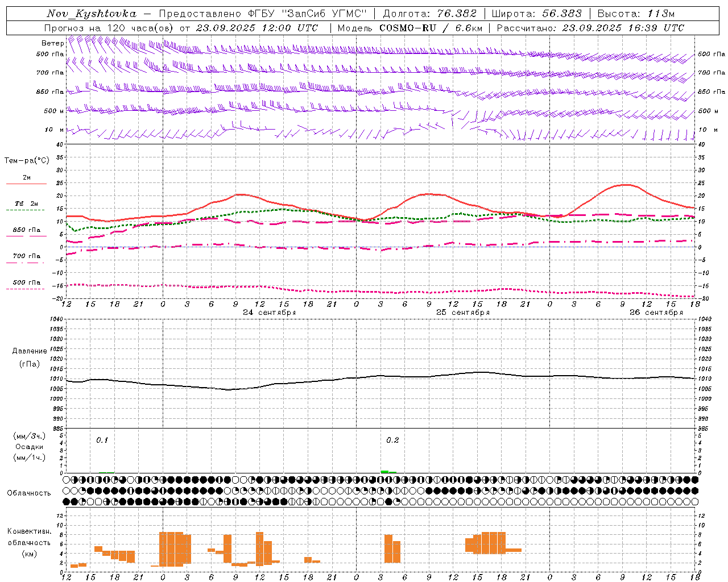The height and width of the screenshot is (582, 728).
Task: Click the Давление pressure panel label
Action: [30, 351]
